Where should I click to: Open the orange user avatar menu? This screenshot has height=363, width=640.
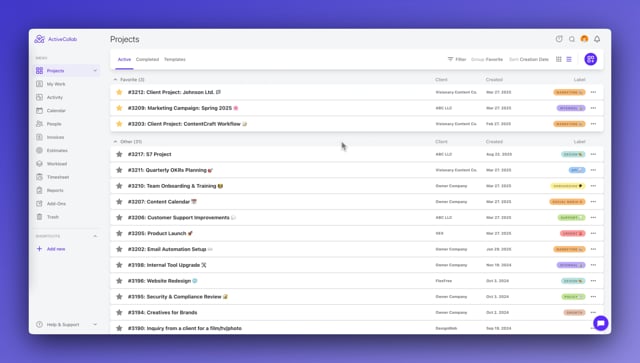coord(584,39)
